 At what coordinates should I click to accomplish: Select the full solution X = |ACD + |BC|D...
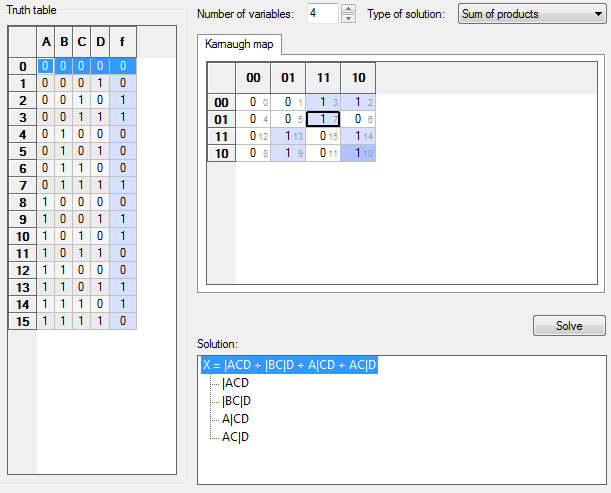(289, 365)
